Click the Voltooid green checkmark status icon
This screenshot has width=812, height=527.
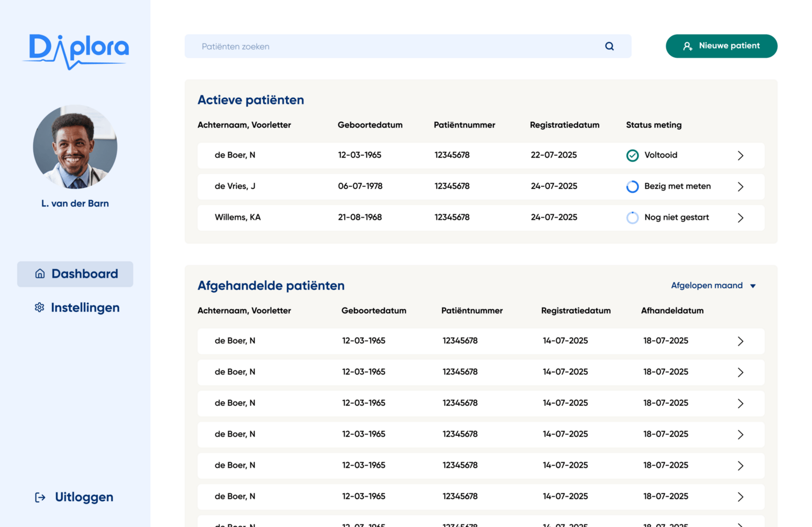pyautogui.click(x=633, y=156)
